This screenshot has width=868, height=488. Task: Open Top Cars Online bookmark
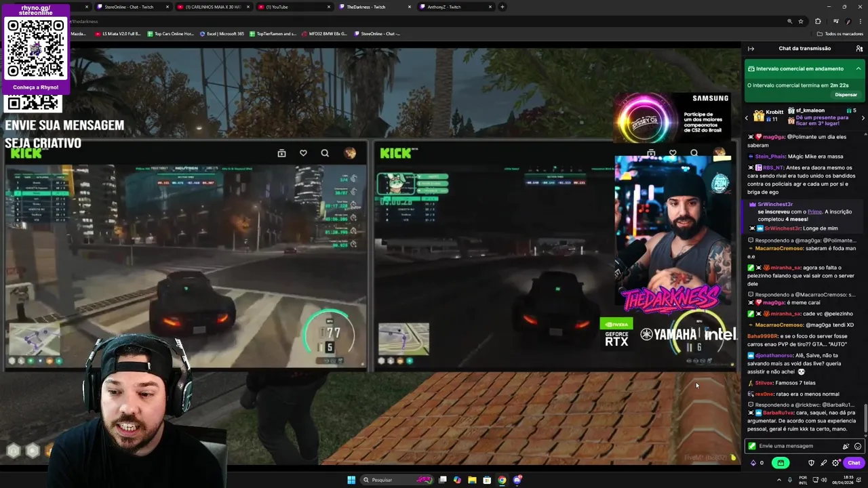click(170, 34)
